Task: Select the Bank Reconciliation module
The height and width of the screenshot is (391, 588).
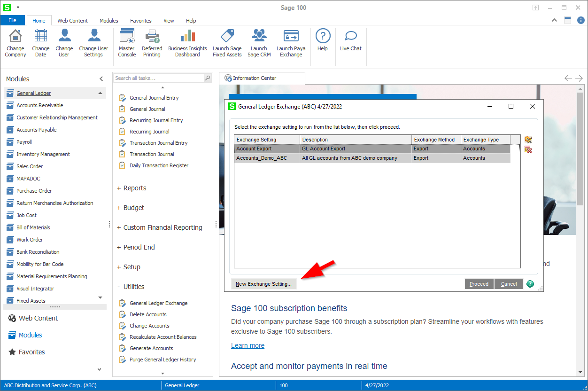Action: point(38,252)
